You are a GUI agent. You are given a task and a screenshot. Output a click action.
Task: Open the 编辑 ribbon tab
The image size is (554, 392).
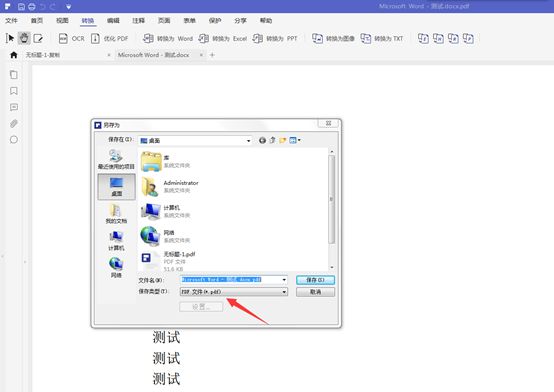[x=113, y=21]
